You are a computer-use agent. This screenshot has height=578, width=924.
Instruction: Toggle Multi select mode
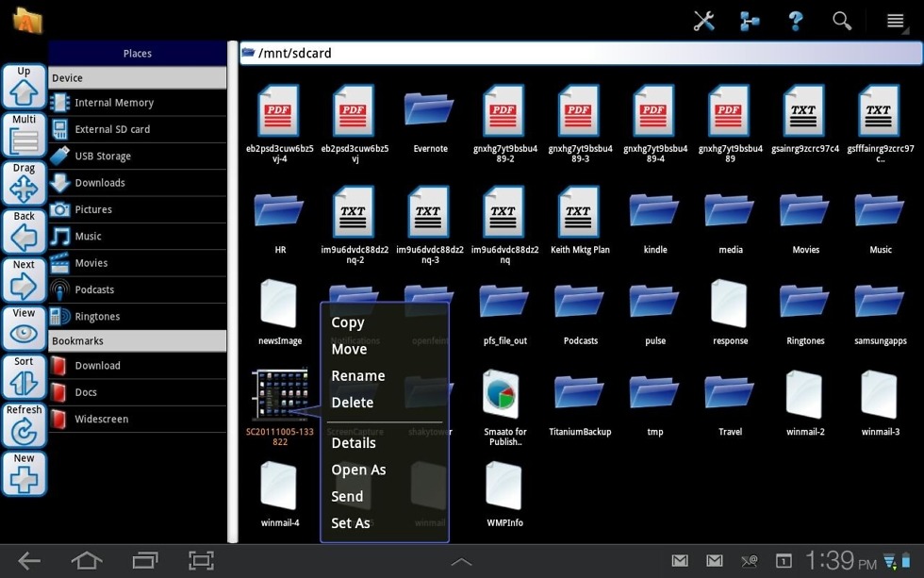(24, 136)
